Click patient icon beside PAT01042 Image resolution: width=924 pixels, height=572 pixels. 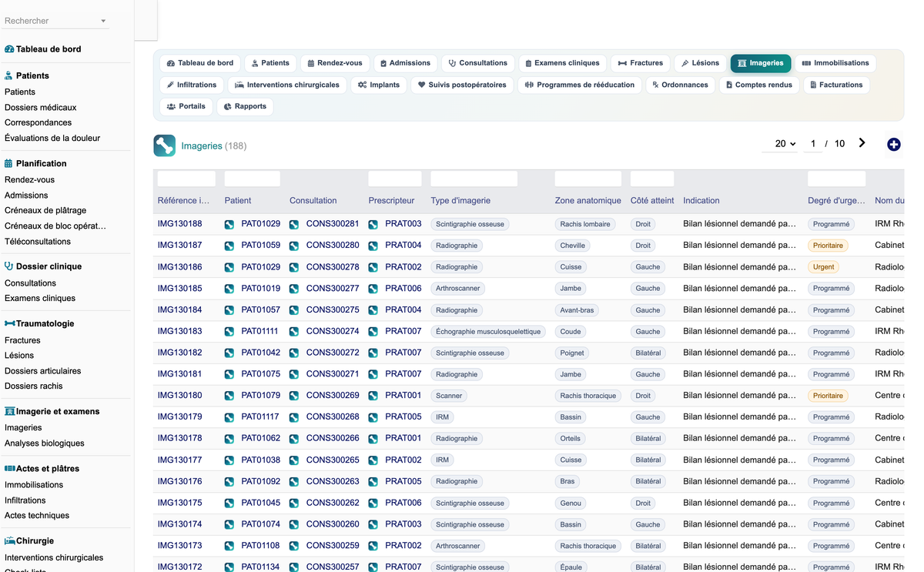click(229, 353)
